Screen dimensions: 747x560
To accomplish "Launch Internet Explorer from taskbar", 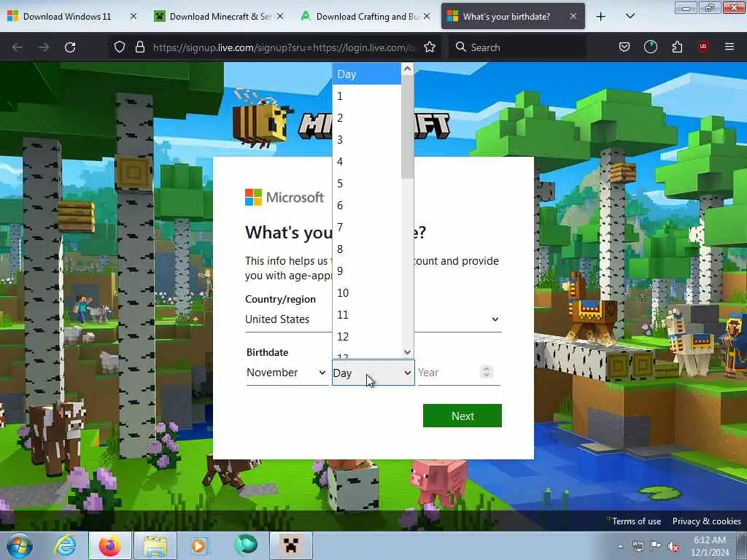I will point(65,545).
